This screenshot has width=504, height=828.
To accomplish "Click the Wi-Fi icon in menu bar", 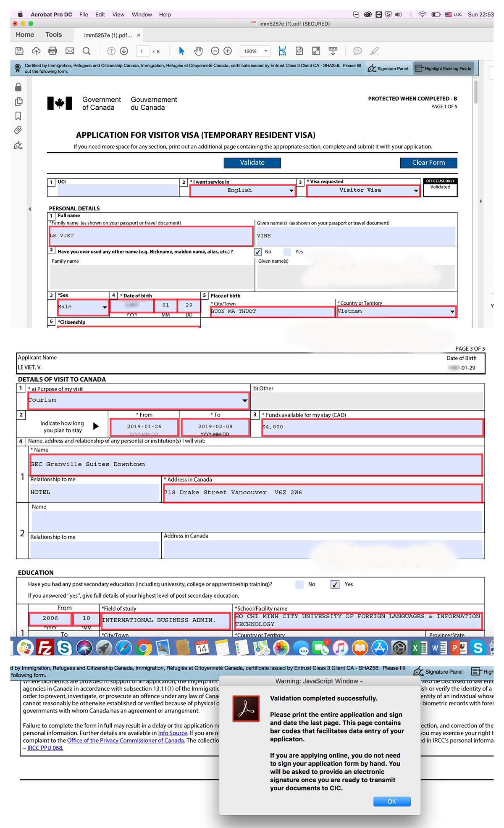I will pyautogui.click(x=423, y=14).
